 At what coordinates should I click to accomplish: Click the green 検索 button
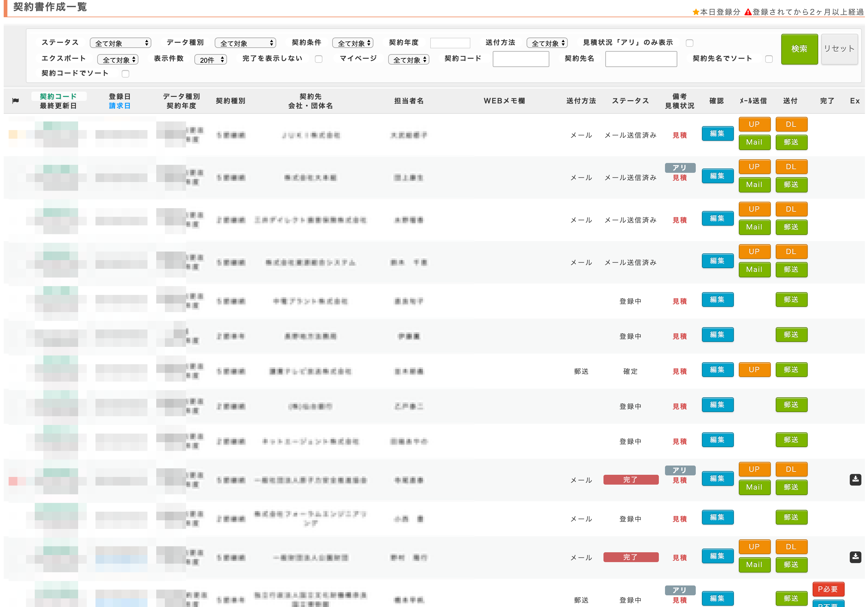(x=799, y=49)
